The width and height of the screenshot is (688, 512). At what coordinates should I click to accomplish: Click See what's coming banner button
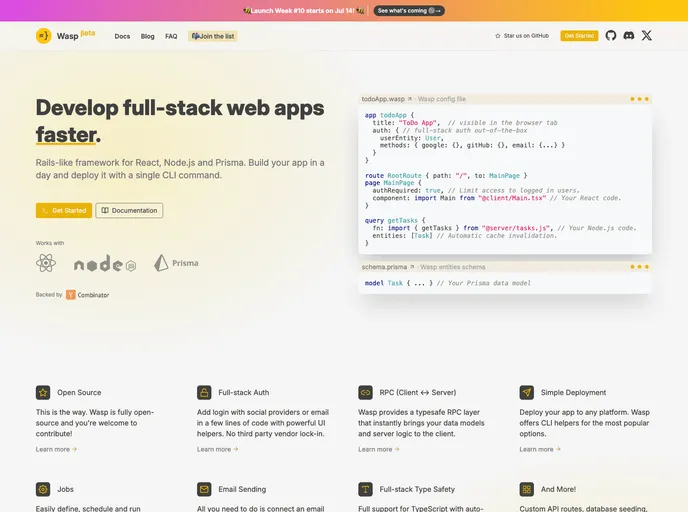[409, 11]
